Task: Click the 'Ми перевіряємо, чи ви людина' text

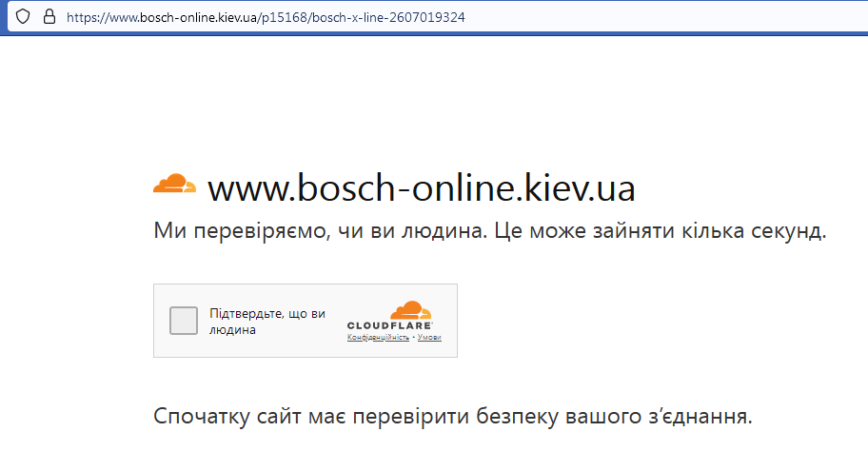Action: (x=490, y=230)
